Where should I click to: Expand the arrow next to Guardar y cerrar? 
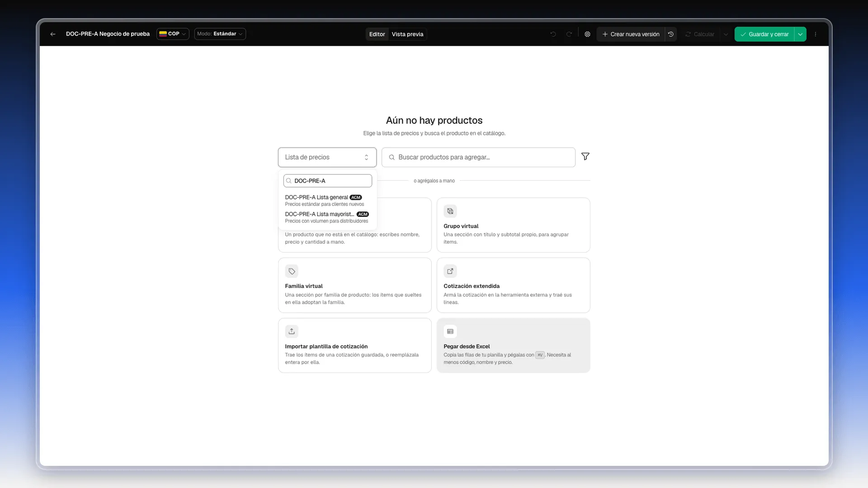tap(800, 34)
